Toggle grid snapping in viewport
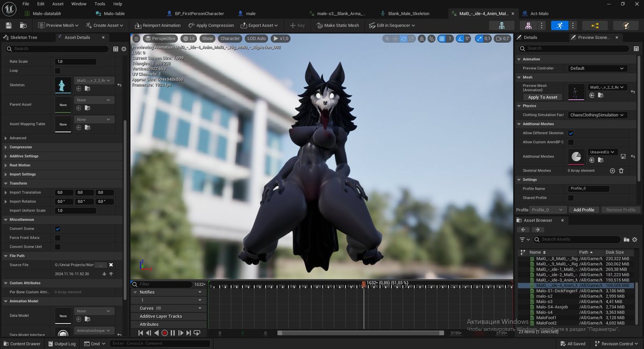Viewport: 644px width, 349px height. point(442,38)
